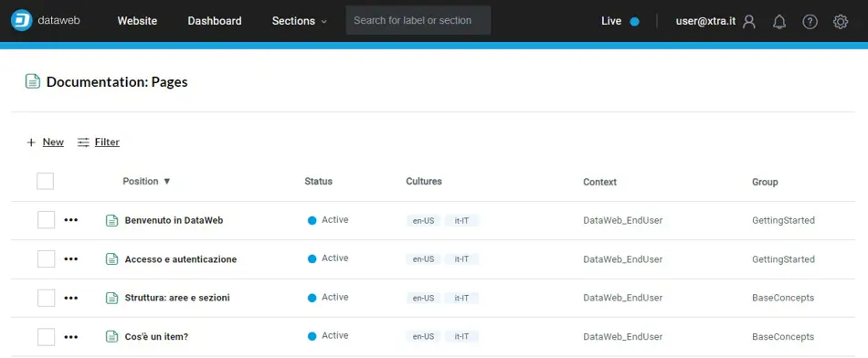Click it-IT tag in Struttura: aree e sezioni row
This screenshot has width=868, height=358.
pos(461,299)
